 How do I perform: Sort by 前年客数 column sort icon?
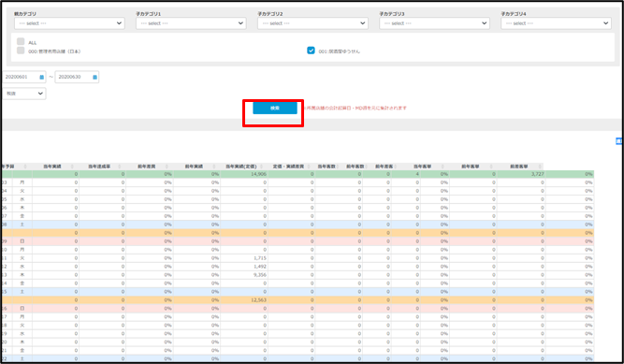pyautogui.click(x=367, y=167)
